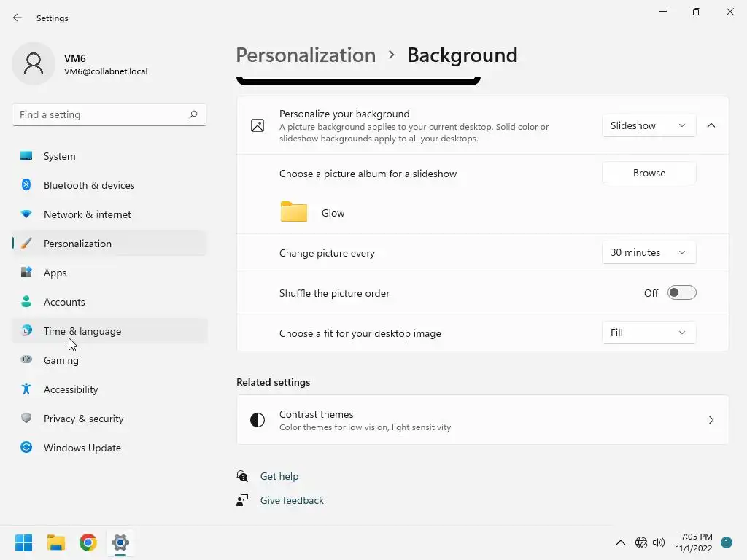This screenshot has height=560, width=747.
Task: Click Browse to choose picture album
Action: (x=649, y=173)
